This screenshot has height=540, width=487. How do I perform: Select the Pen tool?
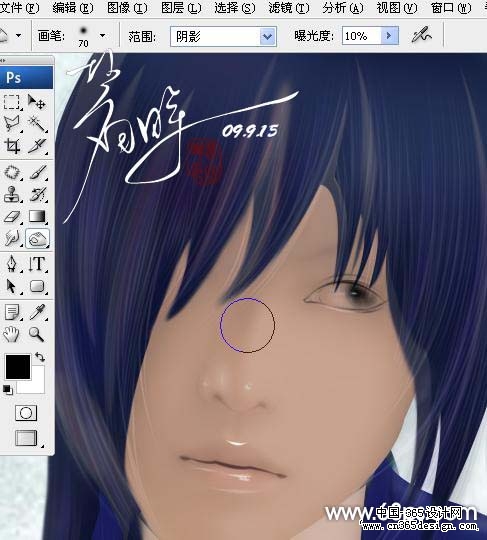[x=12, y=264]
